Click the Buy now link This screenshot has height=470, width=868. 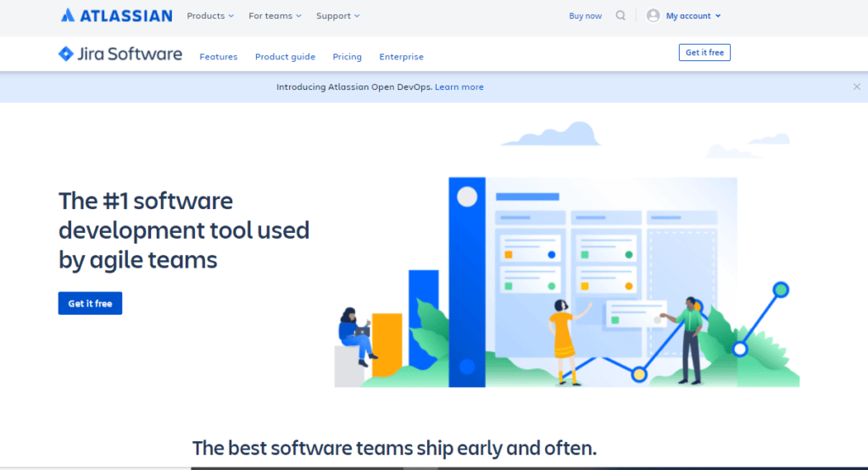(585, 16)
